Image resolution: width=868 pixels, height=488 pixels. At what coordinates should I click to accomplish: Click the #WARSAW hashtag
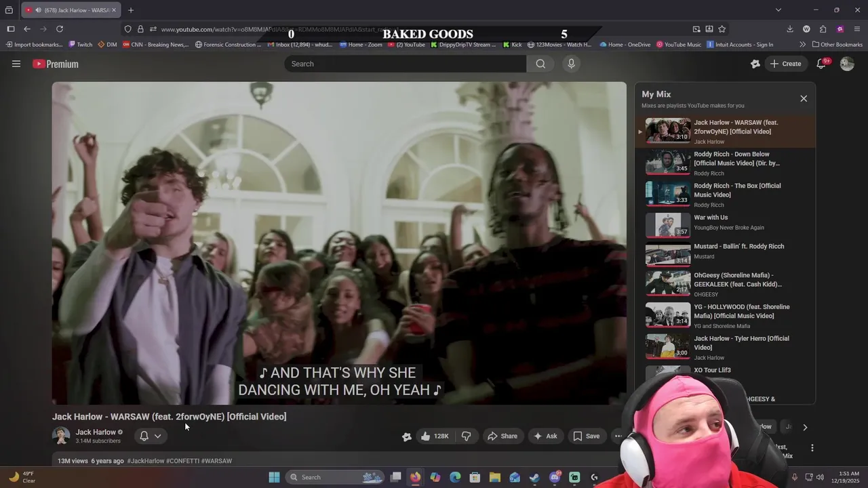click(x=216, y=461)
